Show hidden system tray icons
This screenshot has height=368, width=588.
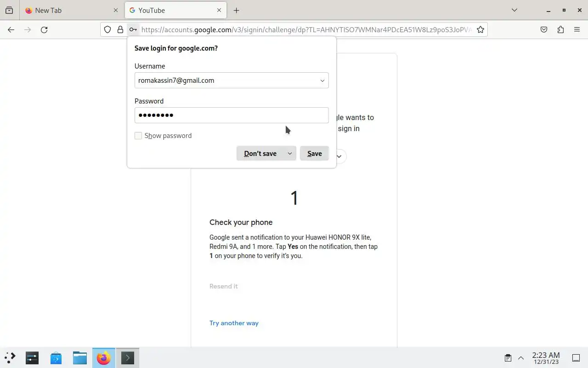coord(521,358)
